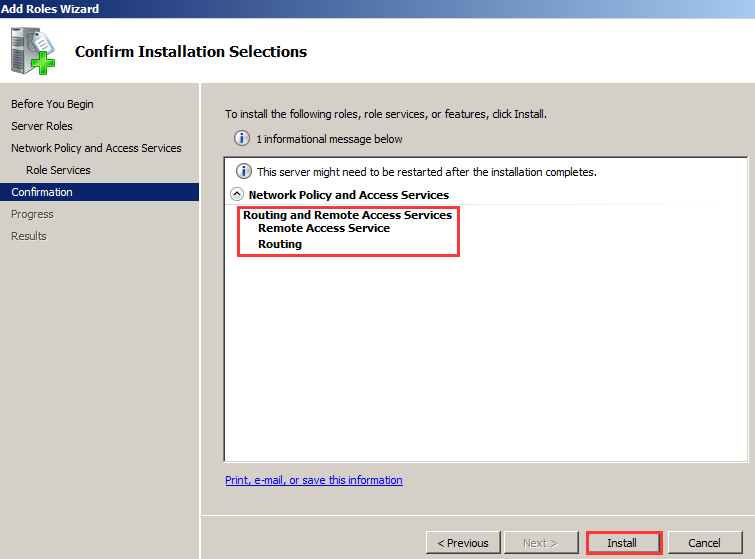The height and width of the screenshot is (559, 755).
Task: Select the highlighted Confirmation step
Action: 99,192
